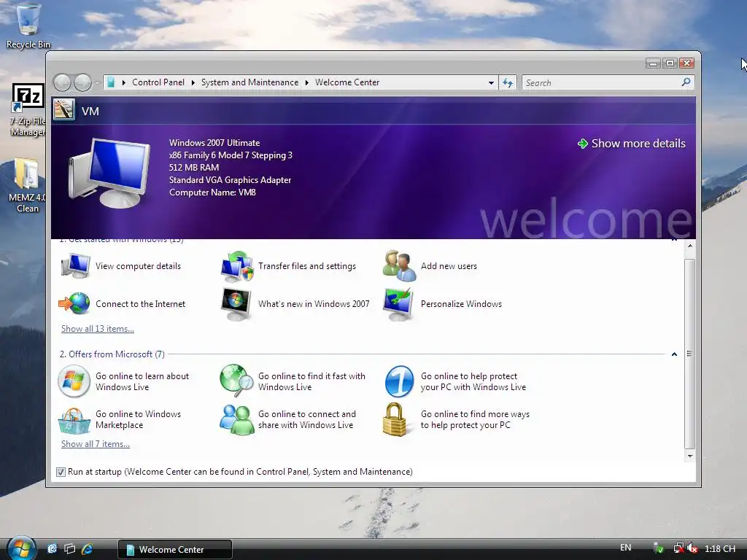Open the Personalize Windows icon

(x=398, y=304)
